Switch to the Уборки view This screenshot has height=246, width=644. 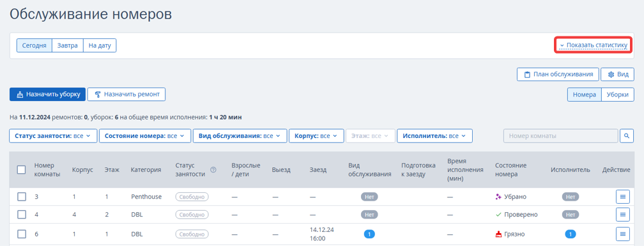[x=617, y=95]
